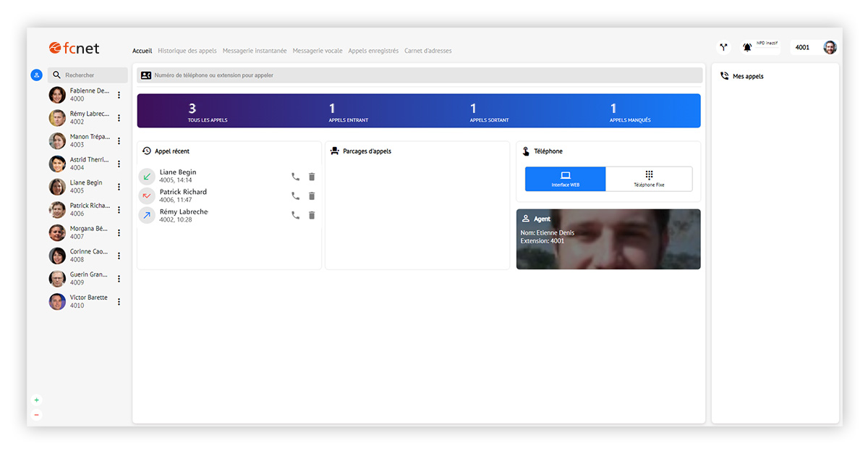The width and height of the screenshot is (868, 454).
Task: Open Messagerie instantanée tab
Action: [255, 51]
